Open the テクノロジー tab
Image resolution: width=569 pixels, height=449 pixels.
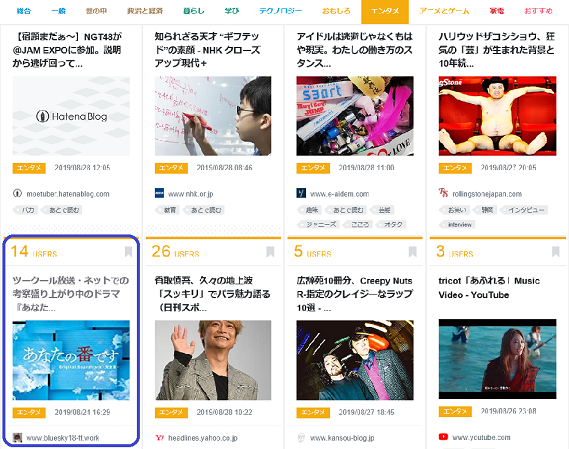280,11
